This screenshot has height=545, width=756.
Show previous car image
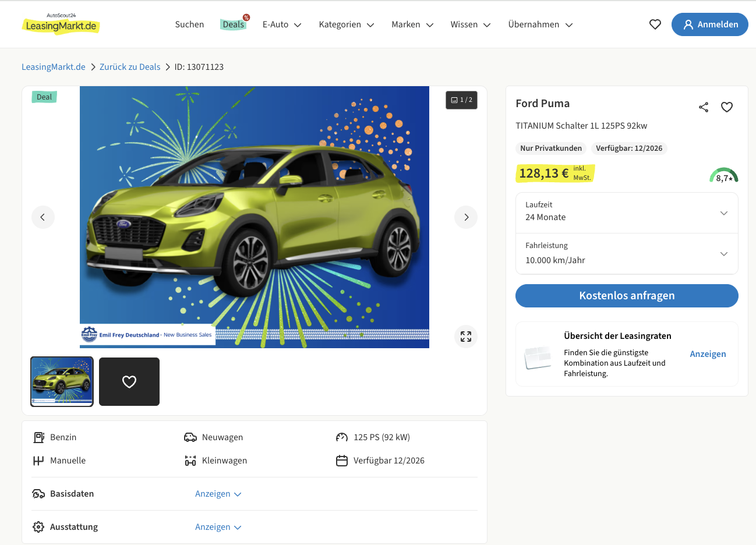coord(43,217)
